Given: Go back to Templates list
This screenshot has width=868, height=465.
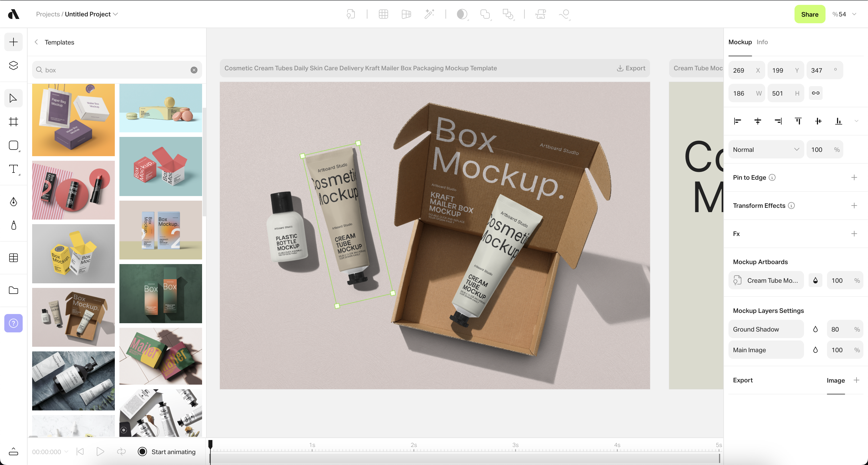Looking at the screenshot, I should 36,42.
